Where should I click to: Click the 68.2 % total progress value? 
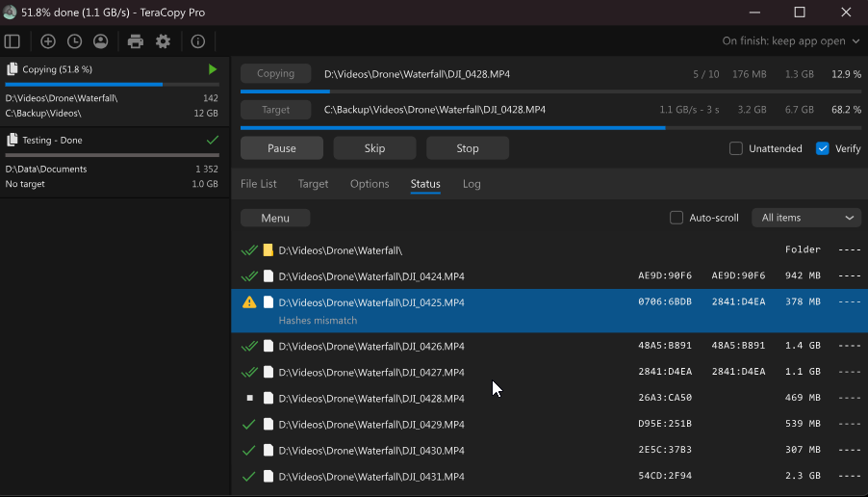(846, 110)
